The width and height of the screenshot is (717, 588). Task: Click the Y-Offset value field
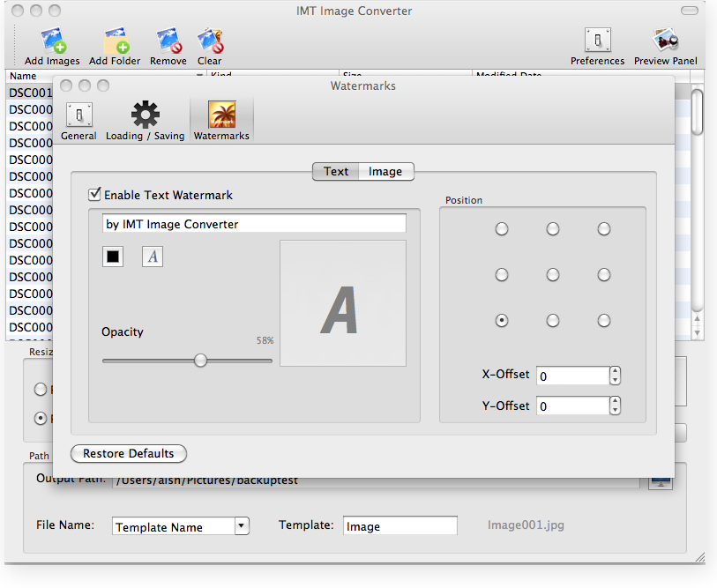point(572,406)
